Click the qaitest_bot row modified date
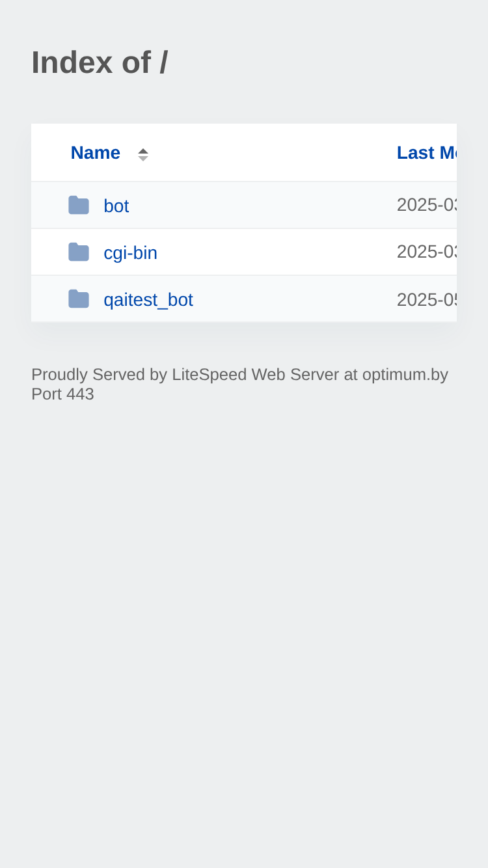 click(427, 299)
